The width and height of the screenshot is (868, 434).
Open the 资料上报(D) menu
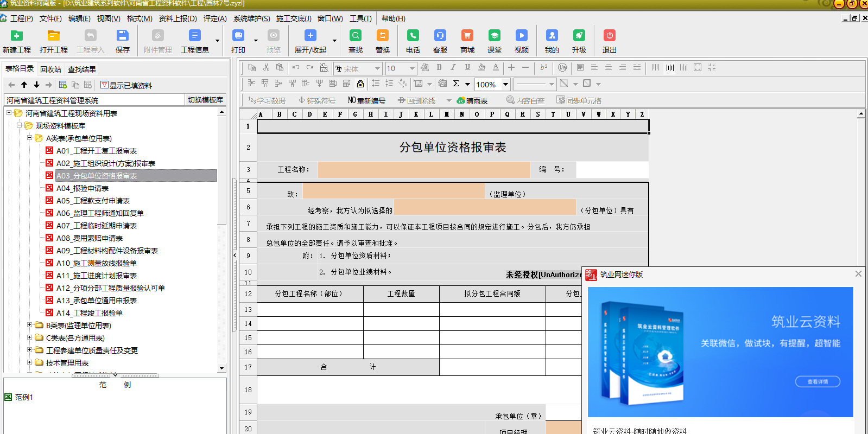coord(178,18)
